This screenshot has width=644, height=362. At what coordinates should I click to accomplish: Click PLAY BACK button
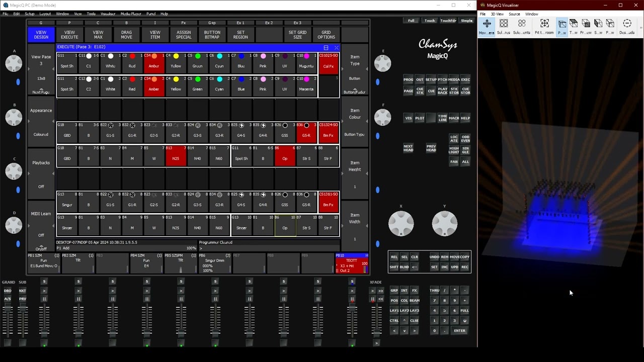click(442, 91)
